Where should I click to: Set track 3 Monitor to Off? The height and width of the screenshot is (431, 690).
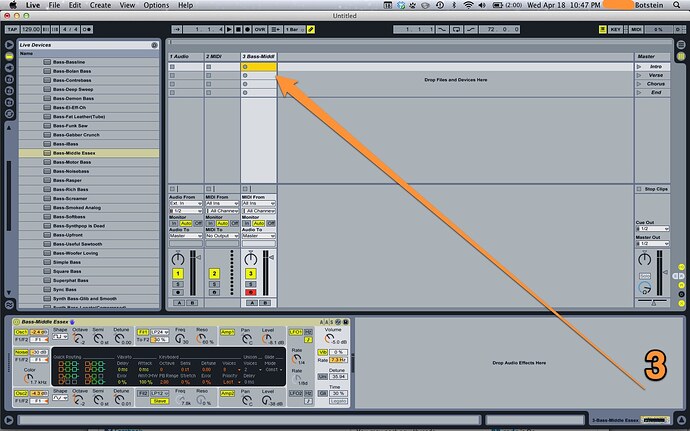coord(271,224)
